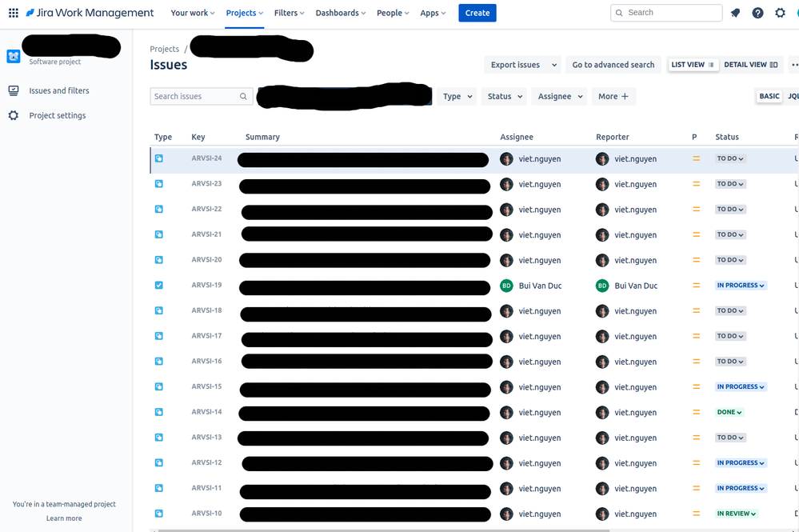Sort by the Status column header
This screenshot has height=532, width=799.
727,137
